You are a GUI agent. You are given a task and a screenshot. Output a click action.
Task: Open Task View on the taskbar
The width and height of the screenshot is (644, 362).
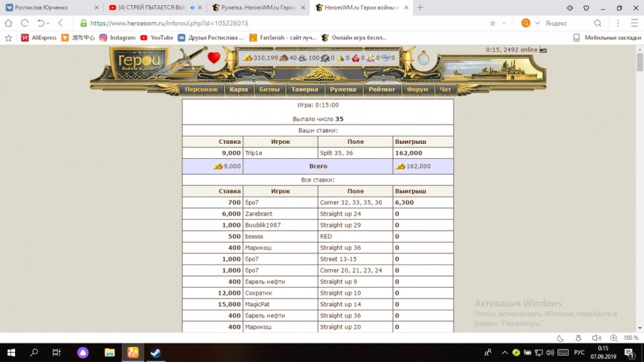pyautogui.click(x=57, y=353)
